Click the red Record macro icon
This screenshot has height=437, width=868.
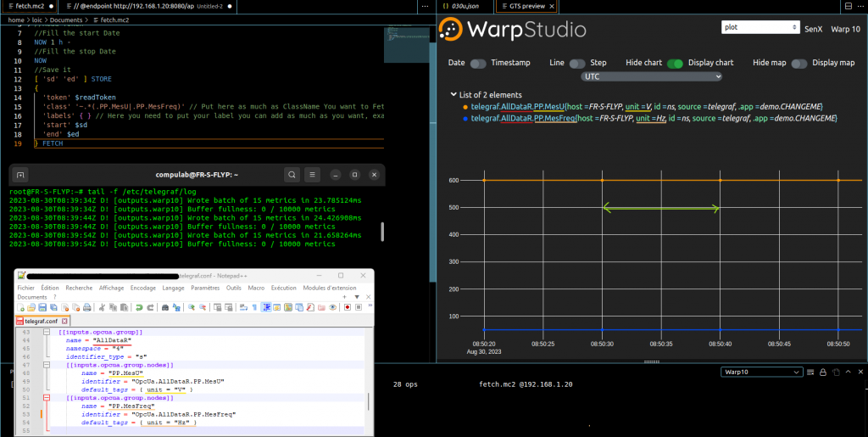347,307
